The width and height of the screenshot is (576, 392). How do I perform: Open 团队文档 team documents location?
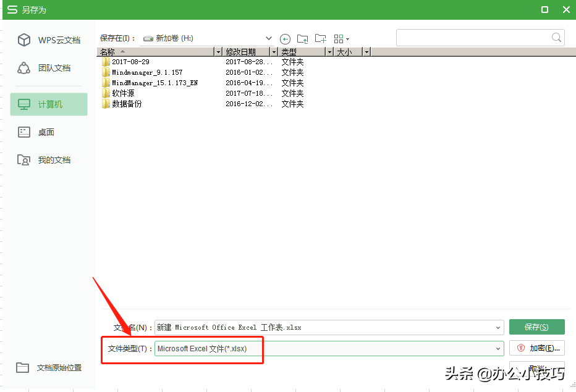pos(44,68)
